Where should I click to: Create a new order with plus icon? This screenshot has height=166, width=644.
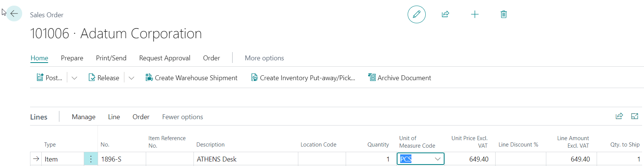475,14
